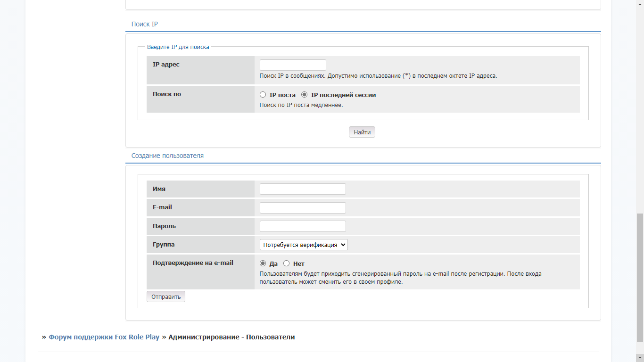Click into the E-mail input field
Image resolution: width=644 pixels, height=362 pixels.
click(303, 208)
